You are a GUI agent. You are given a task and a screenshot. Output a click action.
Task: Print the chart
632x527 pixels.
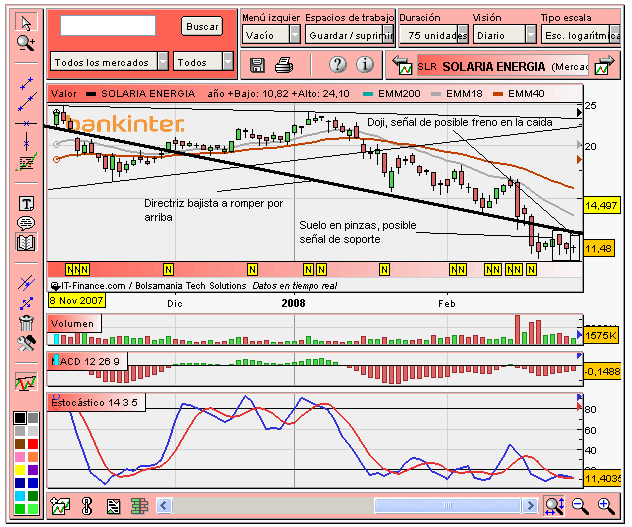tap(284, 65)
